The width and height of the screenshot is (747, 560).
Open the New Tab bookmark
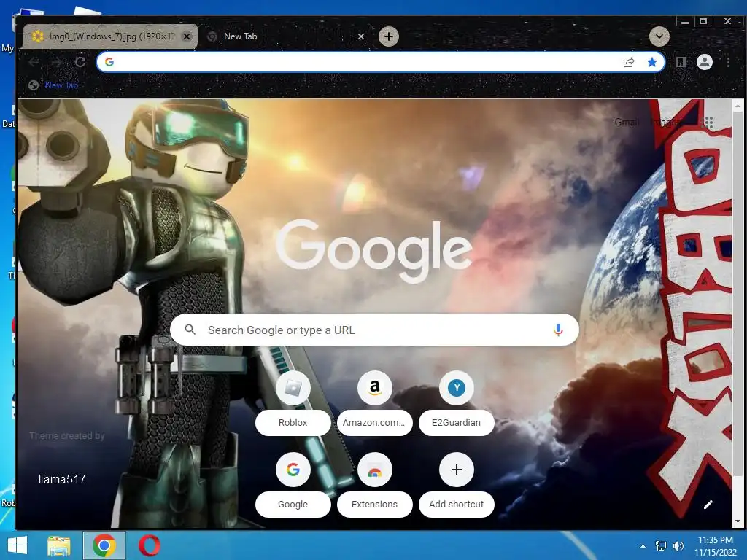click(53, 85)
